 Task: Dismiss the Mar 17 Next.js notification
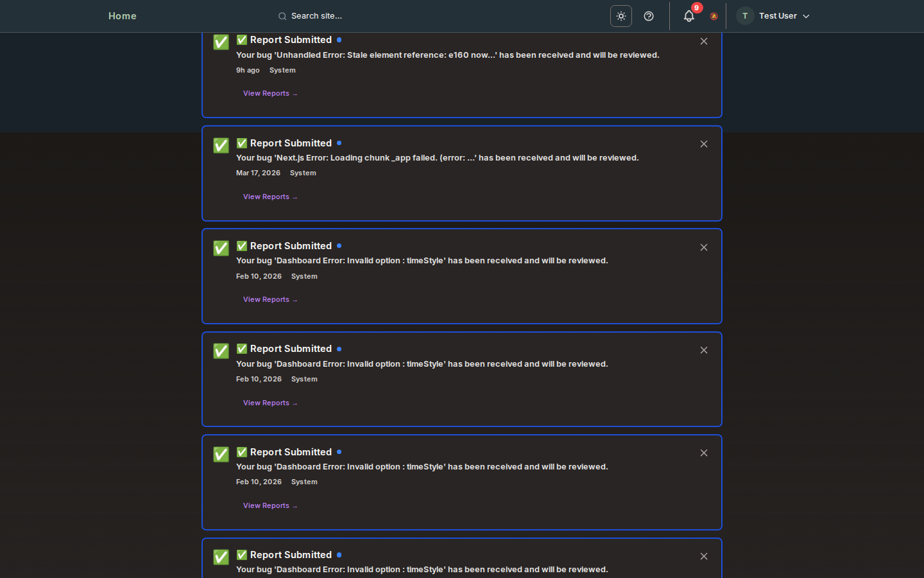[x=704, y=144]
